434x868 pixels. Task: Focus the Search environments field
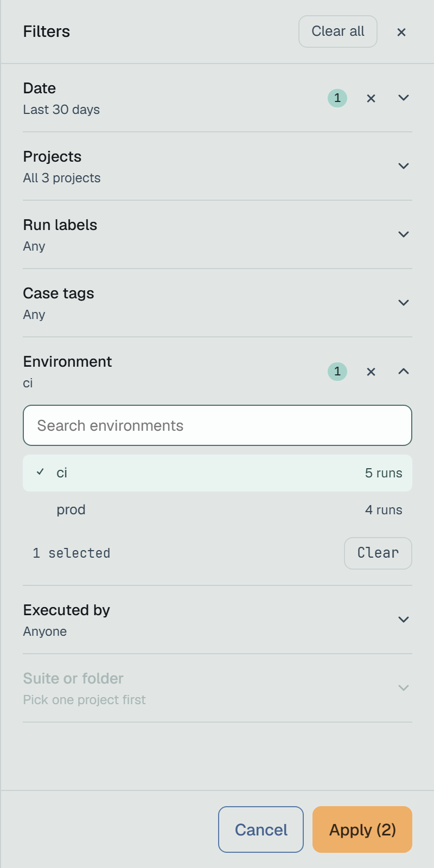click(218, 425)
